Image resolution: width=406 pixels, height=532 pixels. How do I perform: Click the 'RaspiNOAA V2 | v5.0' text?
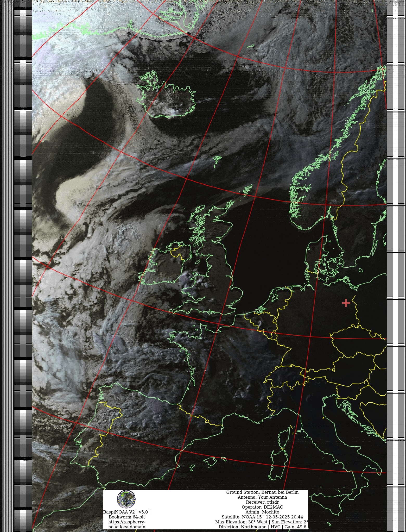pyautogui.click(x=127, y=512)
